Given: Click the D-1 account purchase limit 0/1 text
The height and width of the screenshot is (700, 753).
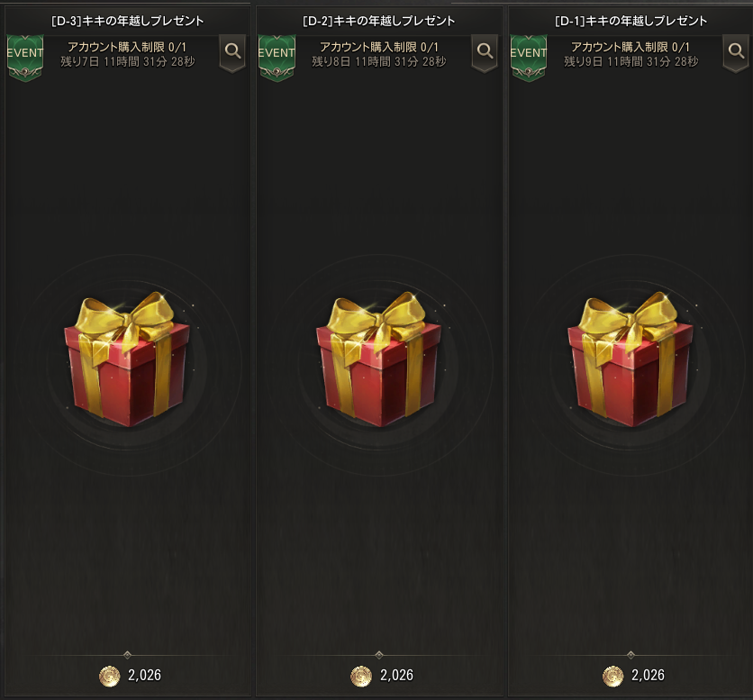Looking at the screenshot, I should 631,47.
